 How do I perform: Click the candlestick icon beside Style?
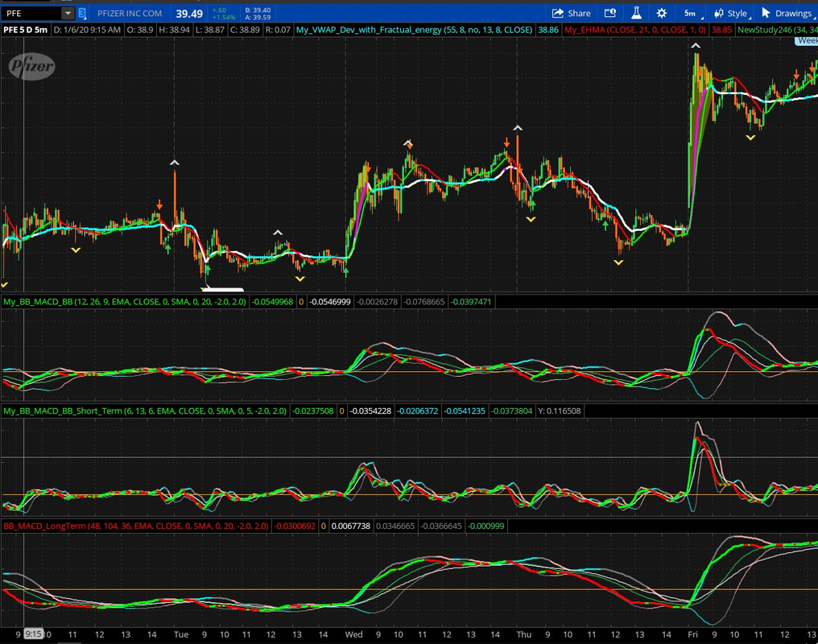[x=718, y=13]
